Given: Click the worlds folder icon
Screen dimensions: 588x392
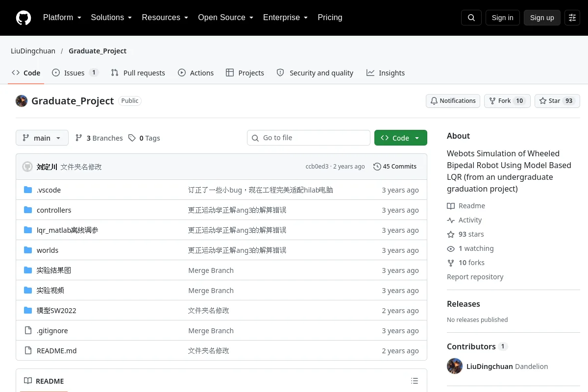Looking at the screenshot, I should pyautogui.click(x=28, y=250).
